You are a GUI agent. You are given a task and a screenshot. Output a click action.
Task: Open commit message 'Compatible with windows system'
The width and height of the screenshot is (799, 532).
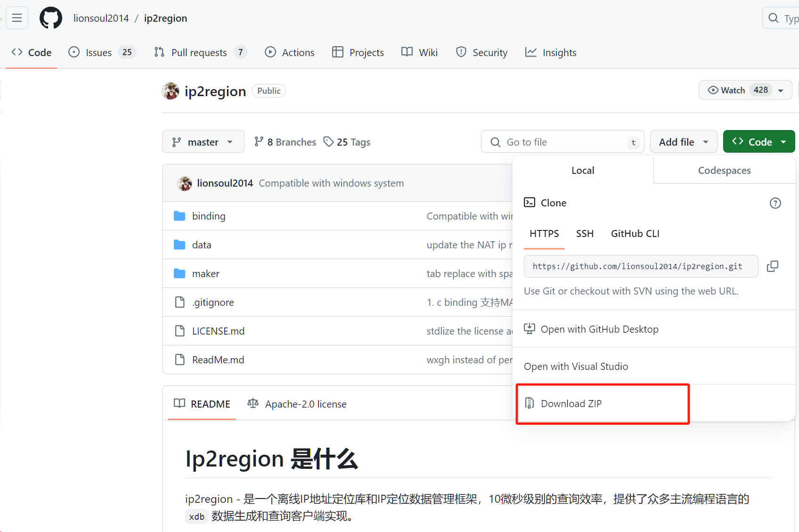331,183
